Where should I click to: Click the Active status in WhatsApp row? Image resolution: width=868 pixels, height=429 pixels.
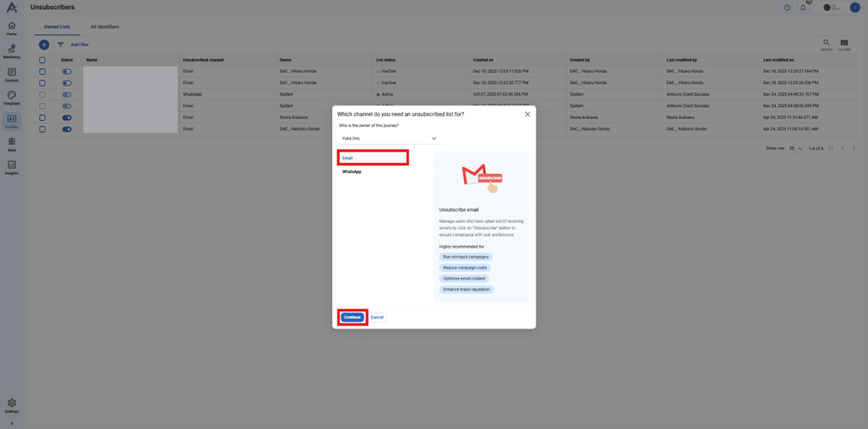click(385, 95)
